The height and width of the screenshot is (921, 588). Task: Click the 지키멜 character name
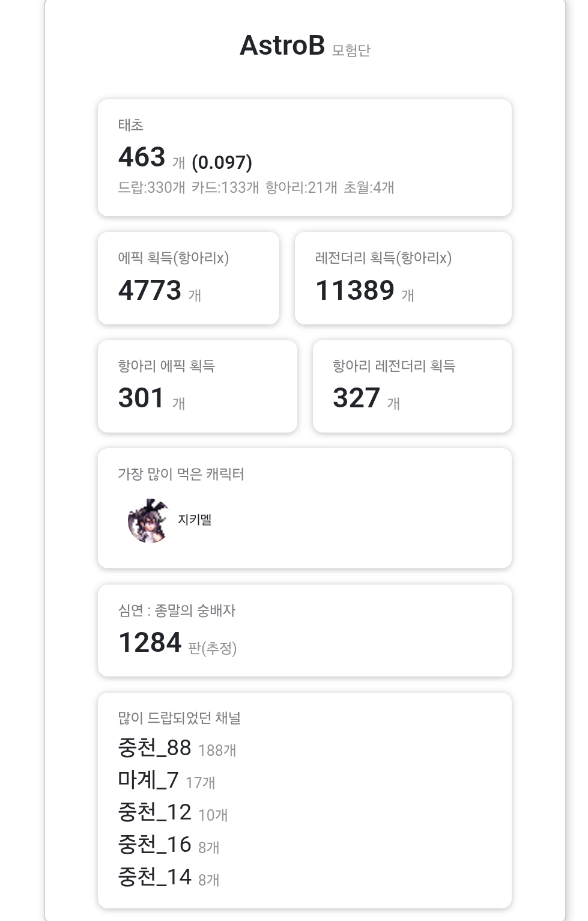[x=195, y=520]
